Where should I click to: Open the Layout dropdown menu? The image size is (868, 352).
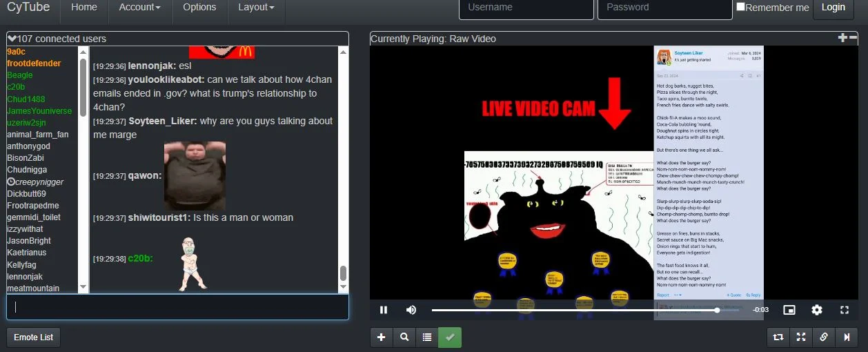(x=256, y=7)
